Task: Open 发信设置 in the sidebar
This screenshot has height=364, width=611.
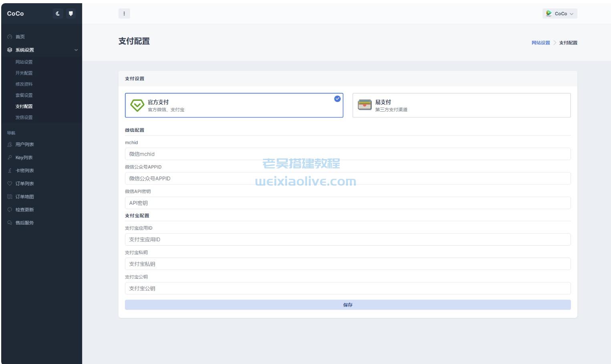Action: coord(24,118)
